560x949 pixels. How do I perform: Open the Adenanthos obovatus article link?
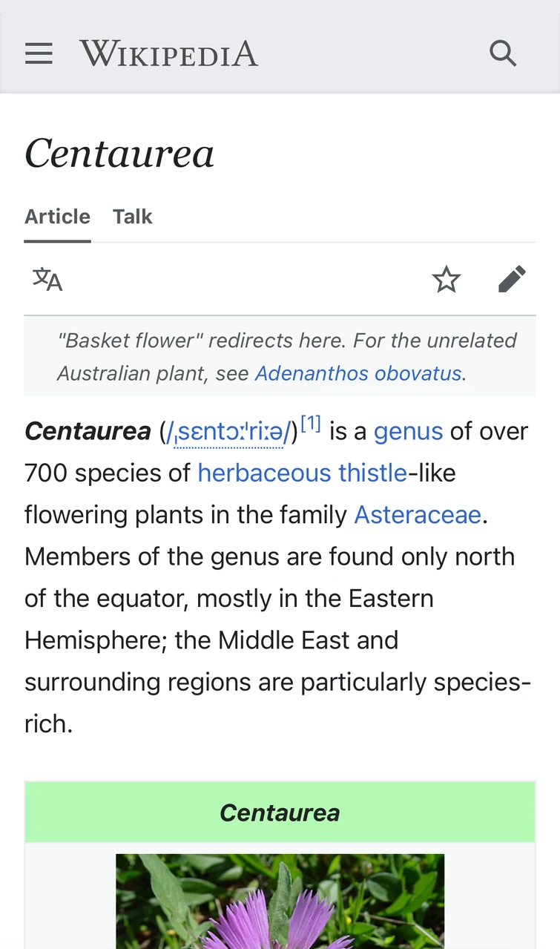(x=358, y=373)
